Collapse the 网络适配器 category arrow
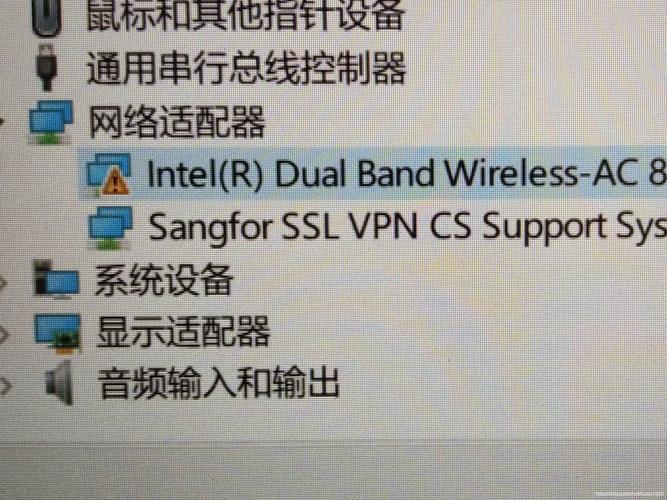 [x=2, y=123]
